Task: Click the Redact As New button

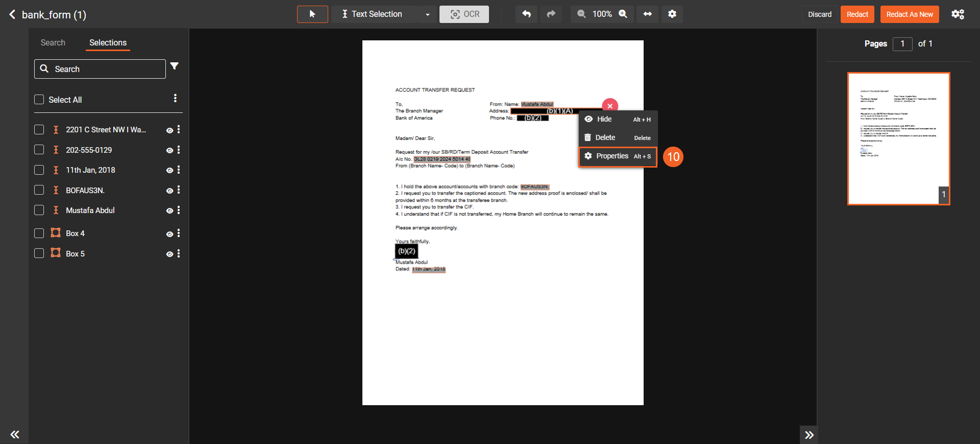Action: coord(909,14)
